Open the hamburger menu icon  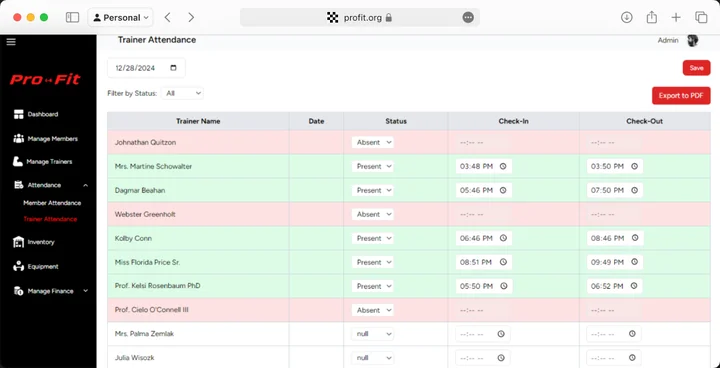pyautogui.click(x=11, y=42)
